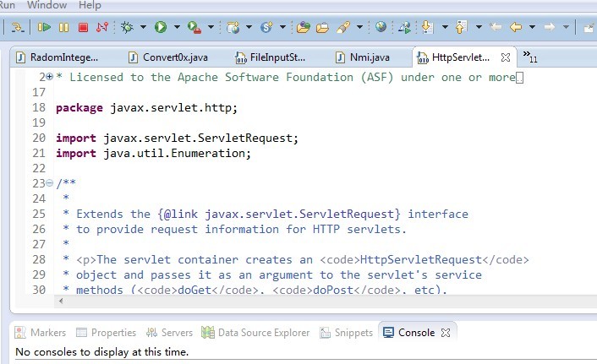
Task: Click the Back navigation yellow arrow
Action: [516, 27]
